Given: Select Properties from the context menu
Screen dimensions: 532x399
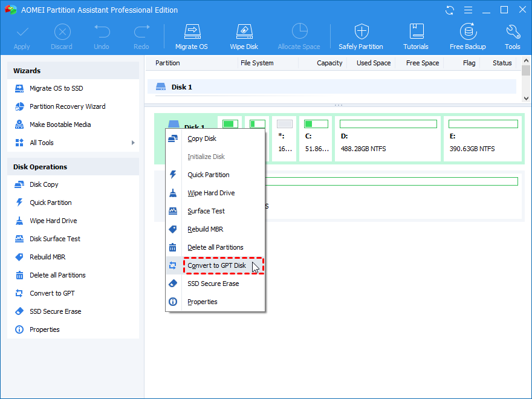Looking at the screenshot, I should pos(202,302).
